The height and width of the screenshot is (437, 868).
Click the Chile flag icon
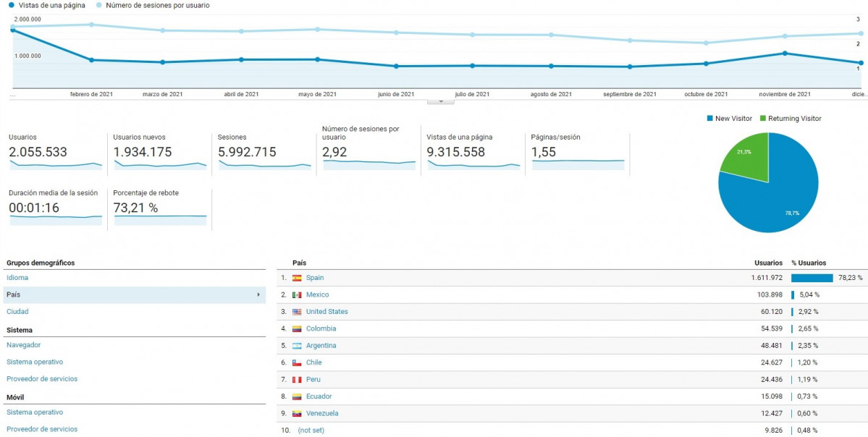tap(297, 363)
